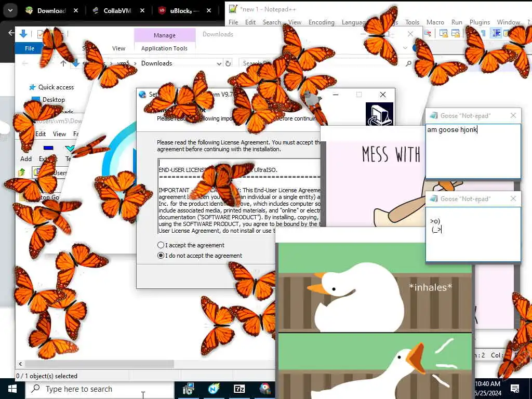This screenshot has height=399, width=532.
Task: Click the Downloads breadcrumb in address bar
Action: coord(156,63)
